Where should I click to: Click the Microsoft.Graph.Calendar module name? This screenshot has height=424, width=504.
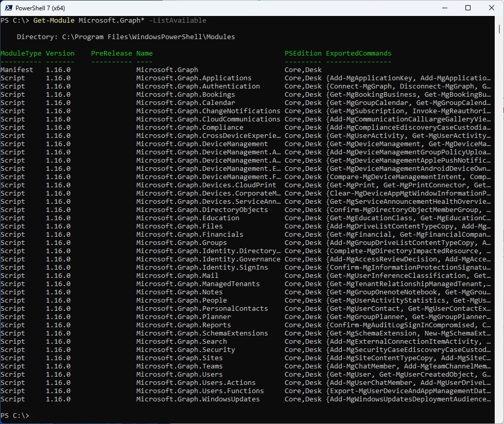click(x=185, y=103)
